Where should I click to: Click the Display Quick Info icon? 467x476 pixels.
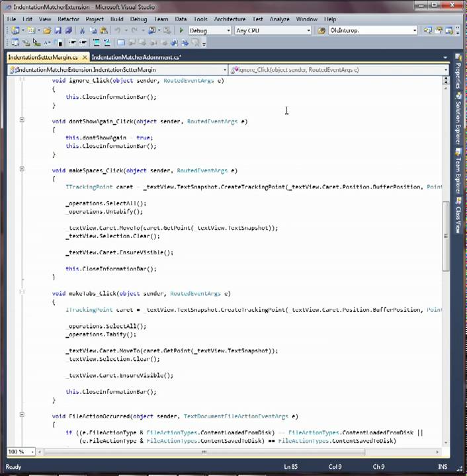[x=37, y=43]
